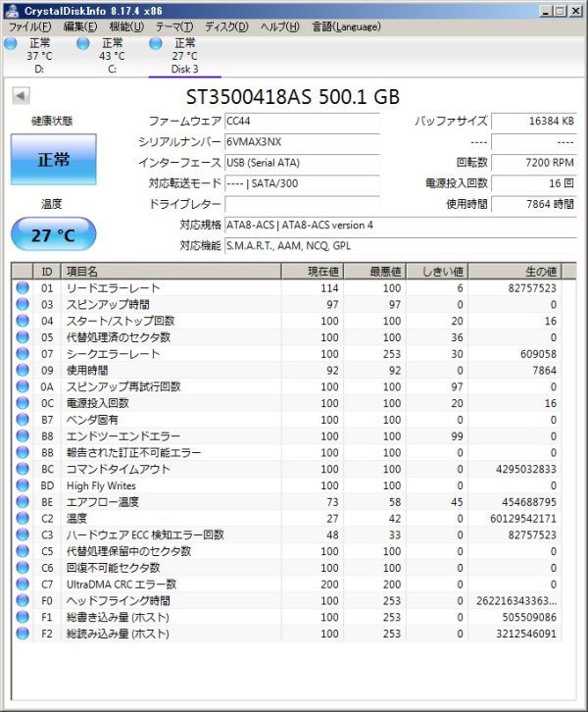Screen dimensions: 588x712
Task: Click the status icon for ID BC コマンドタイムアウト
Action: [23, 469]
